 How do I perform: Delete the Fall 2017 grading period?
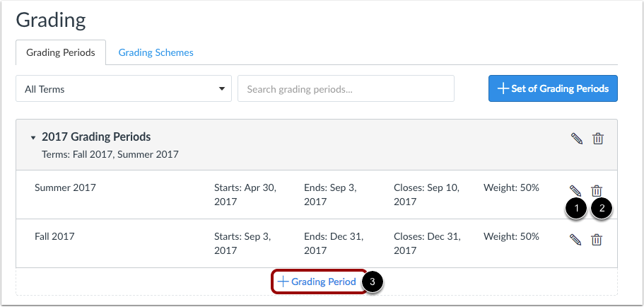(597, 240)
